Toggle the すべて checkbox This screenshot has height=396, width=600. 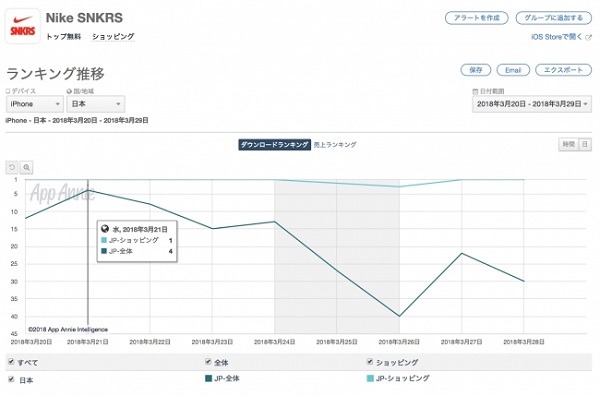(11, 362)
